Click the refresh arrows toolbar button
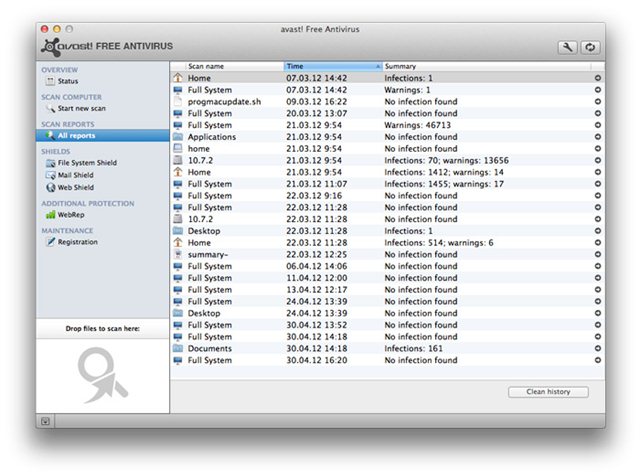Viewport: 640px width, 476px height. (x=589, y=47)
